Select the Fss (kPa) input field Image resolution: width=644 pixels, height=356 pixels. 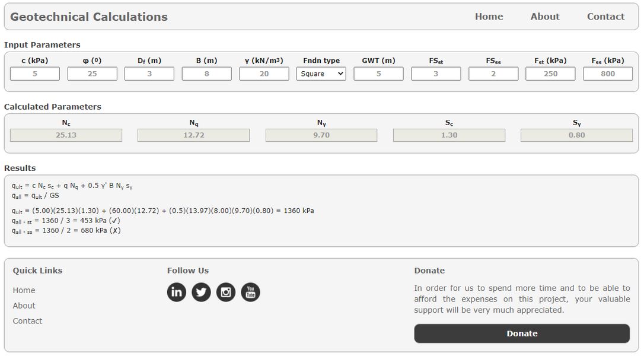point(608,74)
